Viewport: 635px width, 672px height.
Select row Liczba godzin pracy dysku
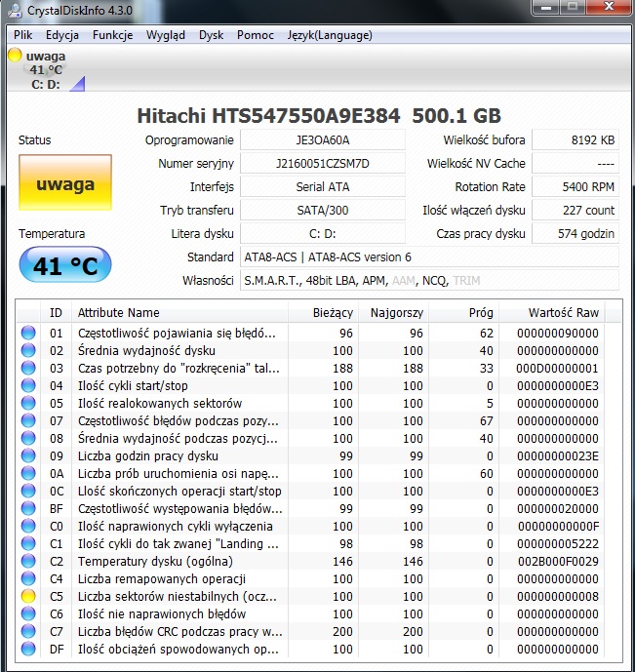pos(310,455)
